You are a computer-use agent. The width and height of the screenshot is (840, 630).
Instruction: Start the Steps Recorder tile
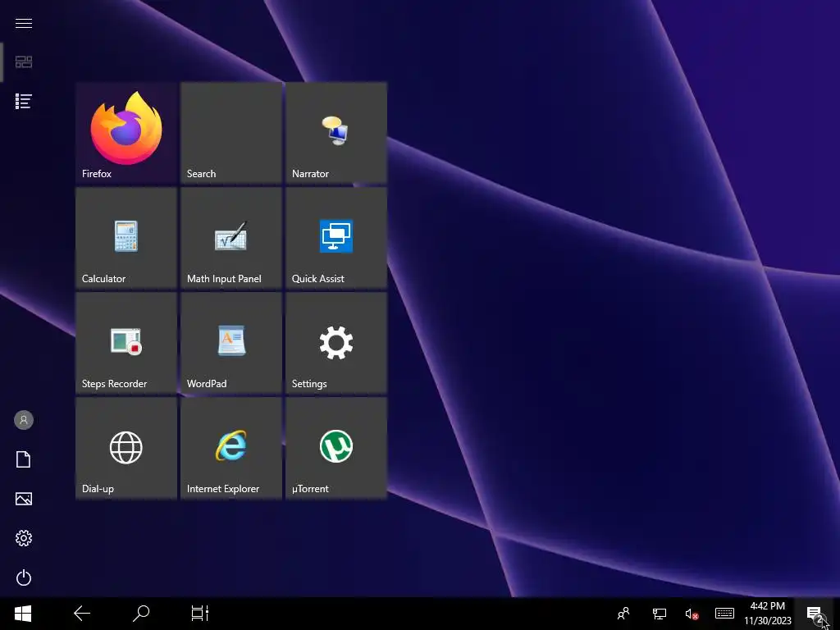[x=126, y=342]
